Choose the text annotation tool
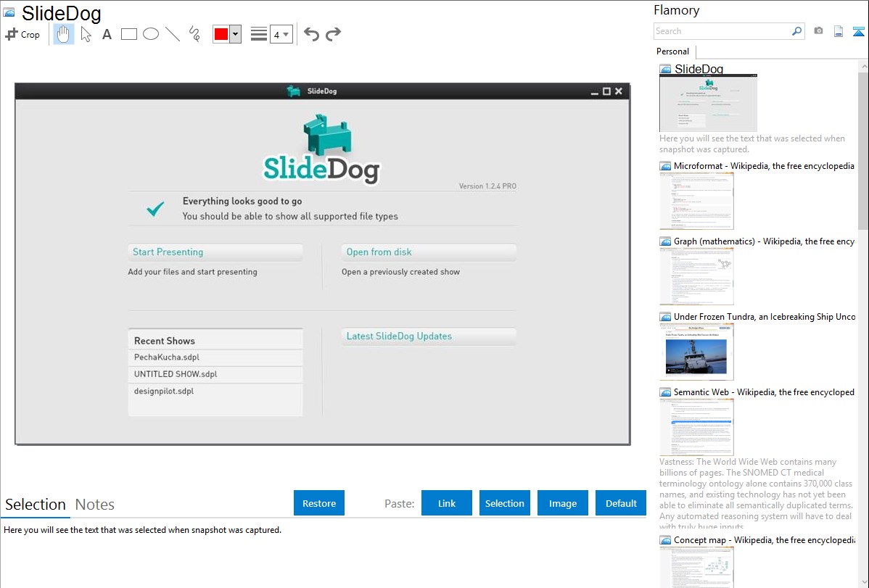Viewport: 869px width, 588px height. pos(107,34)
